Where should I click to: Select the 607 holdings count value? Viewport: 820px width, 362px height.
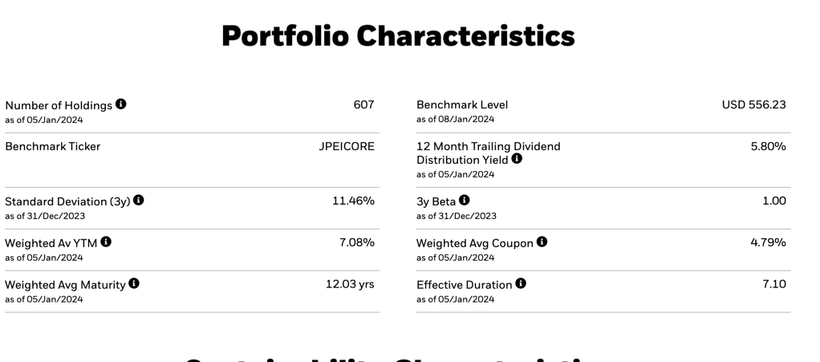coord(364,105)
